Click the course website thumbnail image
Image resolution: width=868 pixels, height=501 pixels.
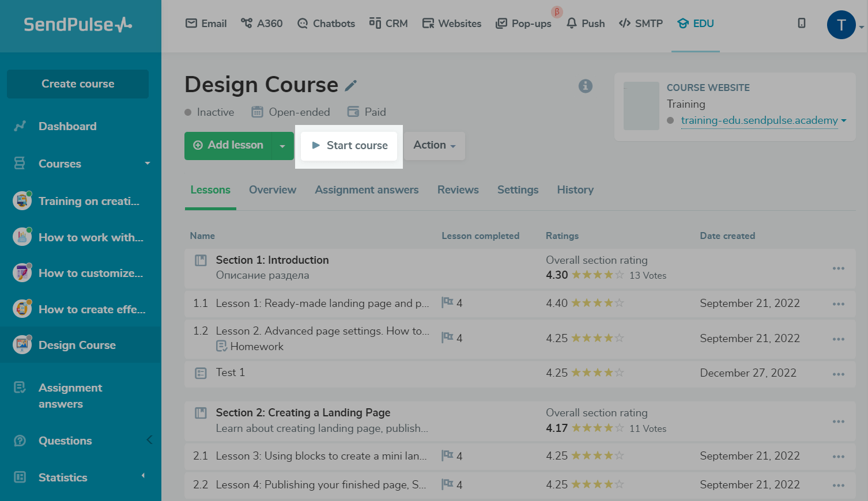point(641,106)
